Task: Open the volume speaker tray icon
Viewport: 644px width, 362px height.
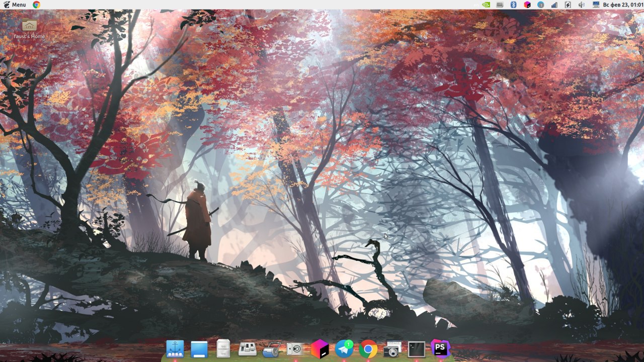Action: click(x=582, y=5)
